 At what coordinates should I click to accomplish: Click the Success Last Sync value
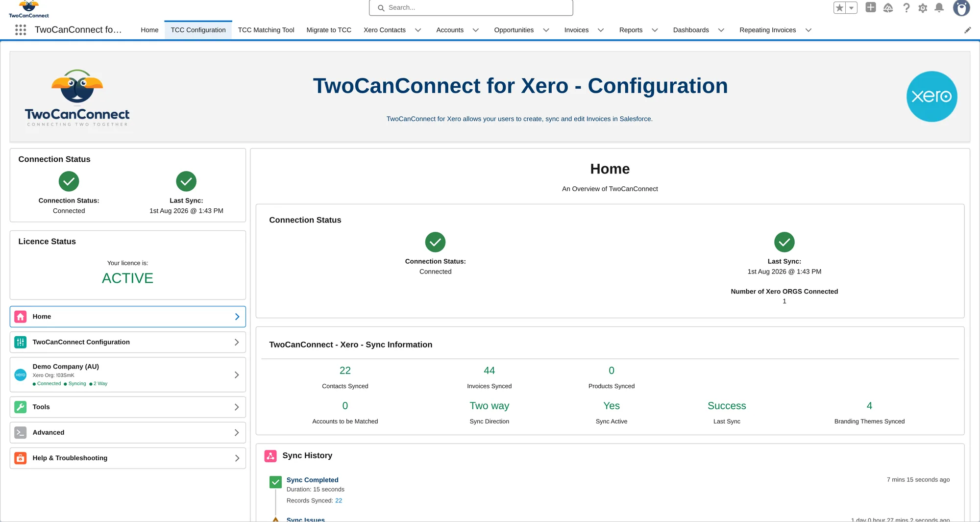(x=727, y=406)
